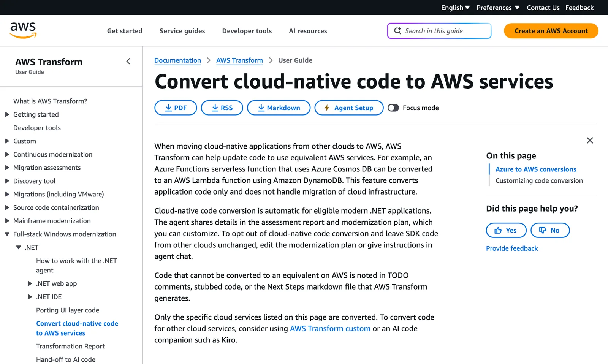The height and width of the screenshot is (364, 608).
Task: Collapse the sidebar with the left chevron
Action: (128, 61)
